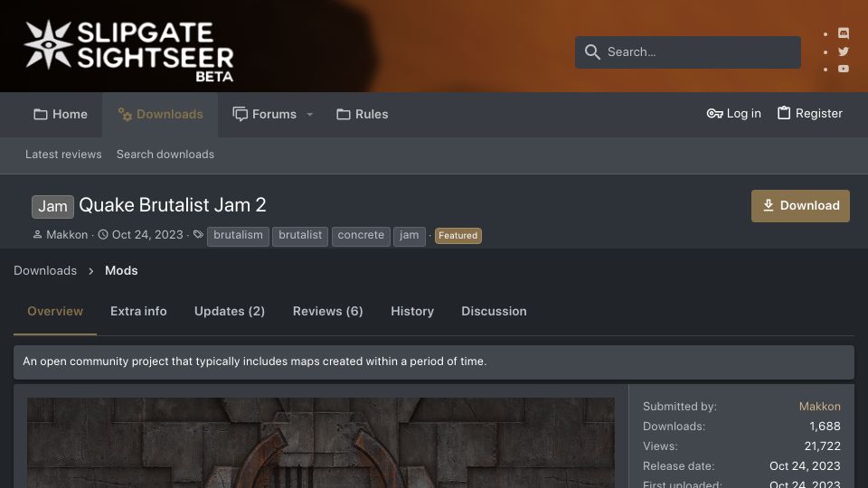Click the Release date value
This screenshot has width=868, height=488.
pos(805,466)
